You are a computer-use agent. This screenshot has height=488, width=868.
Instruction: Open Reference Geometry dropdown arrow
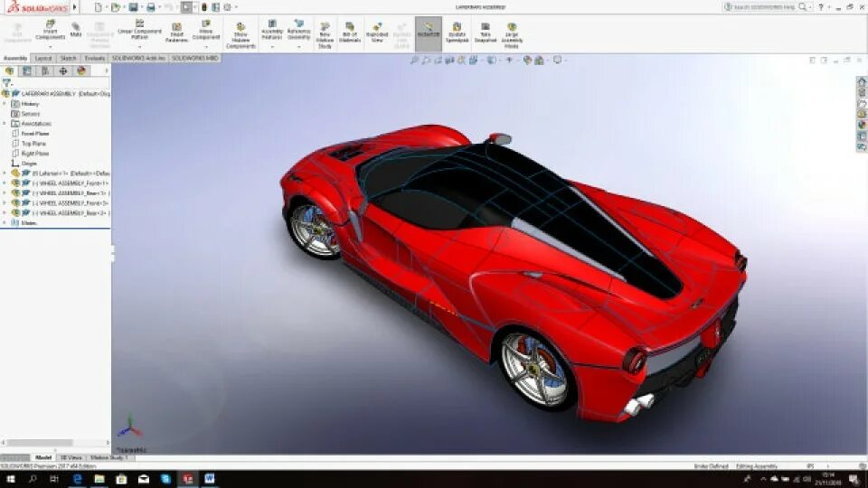(x=299, y=47)
